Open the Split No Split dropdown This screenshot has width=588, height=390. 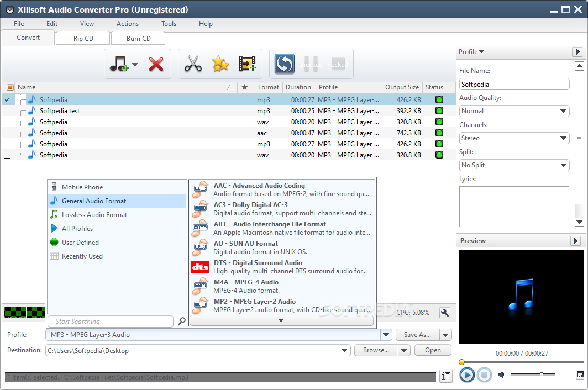[563, 165]
